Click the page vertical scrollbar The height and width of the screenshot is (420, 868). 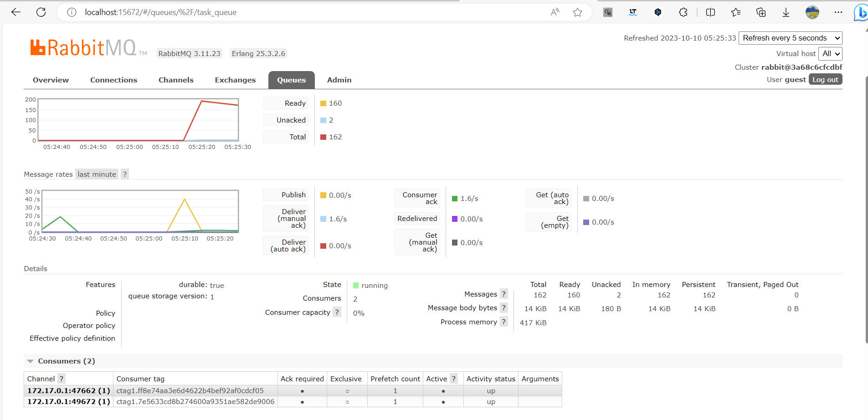[866, 210]
